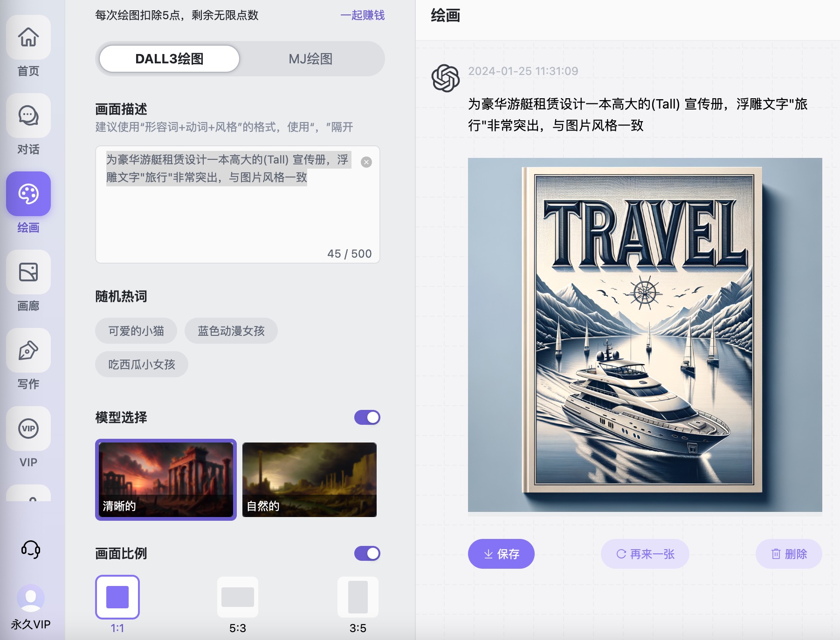Open the VIP badge icon
The image size is (840, 640).
point(28,429)
